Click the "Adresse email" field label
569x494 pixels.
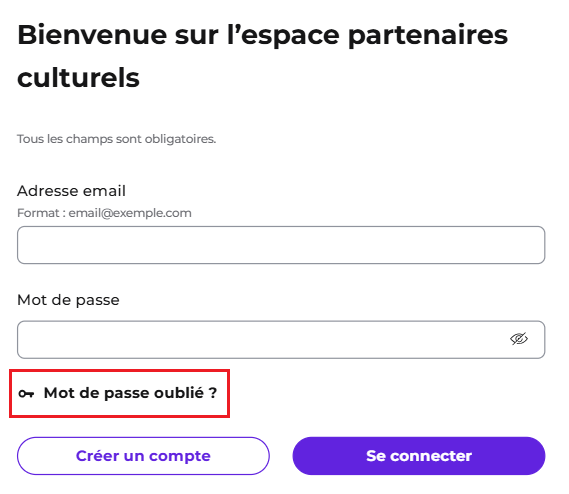(71, 191)
